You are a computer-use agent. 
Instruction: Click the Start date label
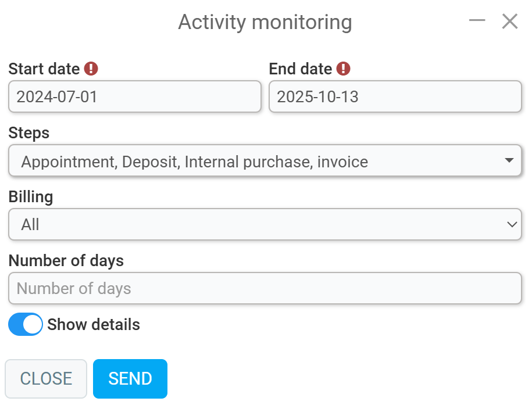[x=44, y=69]
